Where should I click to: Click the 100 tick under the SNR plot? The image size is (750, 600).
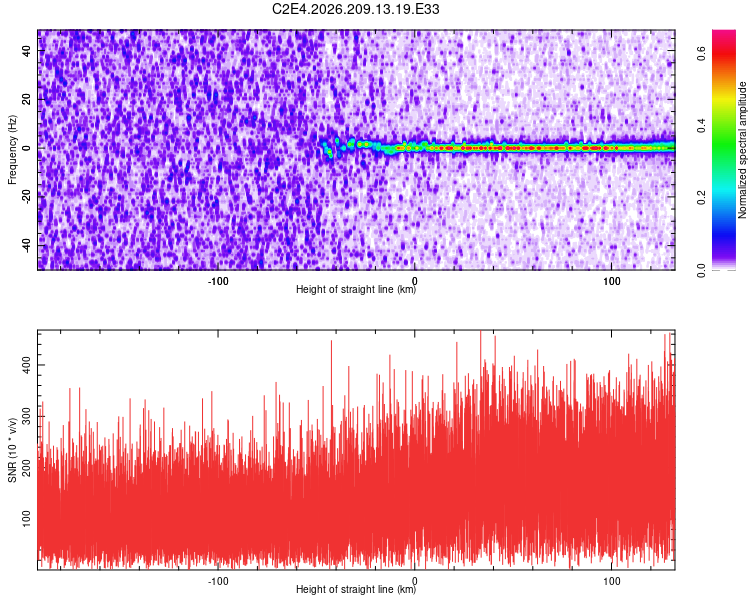point(612,581)
